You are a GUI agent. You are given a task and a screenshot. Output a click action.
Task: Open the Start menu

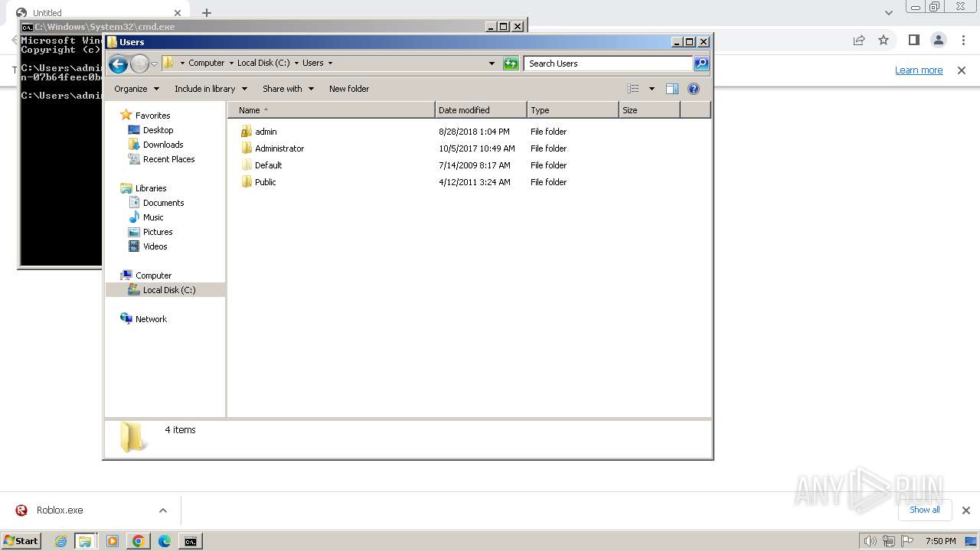[x=21, y=541]
